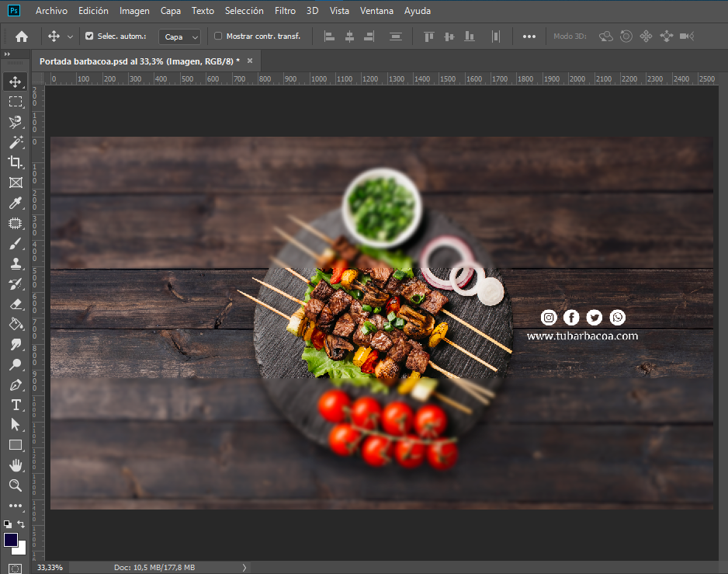Align left edges of layers
Viewport: 728px width, 574px height.
click(x=329, y=37)
